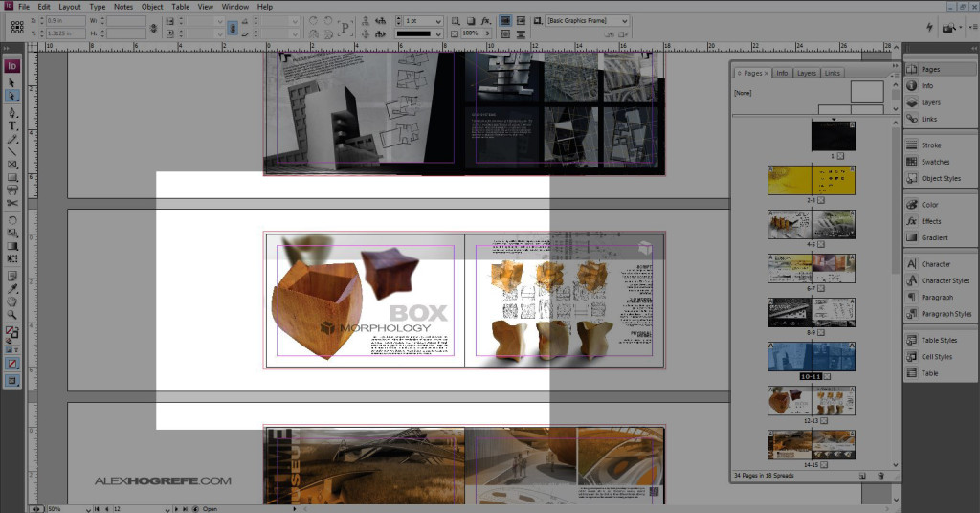
Task: Open the Swatches panel icon
Action: point(935,162)
